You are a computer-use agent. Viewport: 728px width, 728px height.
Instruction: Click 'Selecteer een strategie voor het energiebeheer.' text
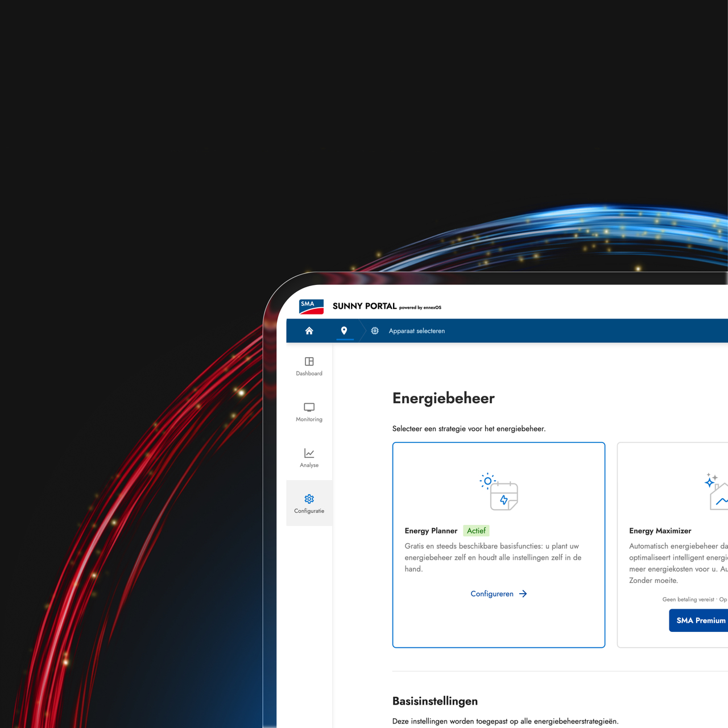coord(469,429)
